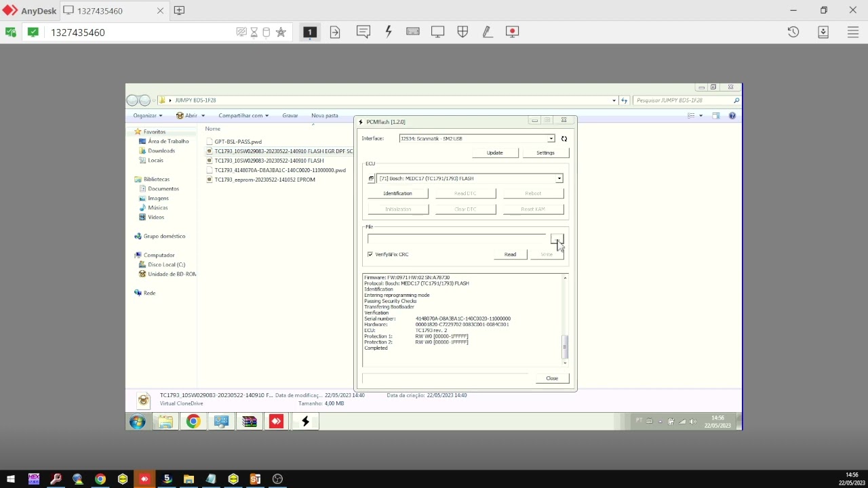This screenshot has width=868, height=488.
Task: Open Downloads in the Explorer sidebar
Action: 161,151
